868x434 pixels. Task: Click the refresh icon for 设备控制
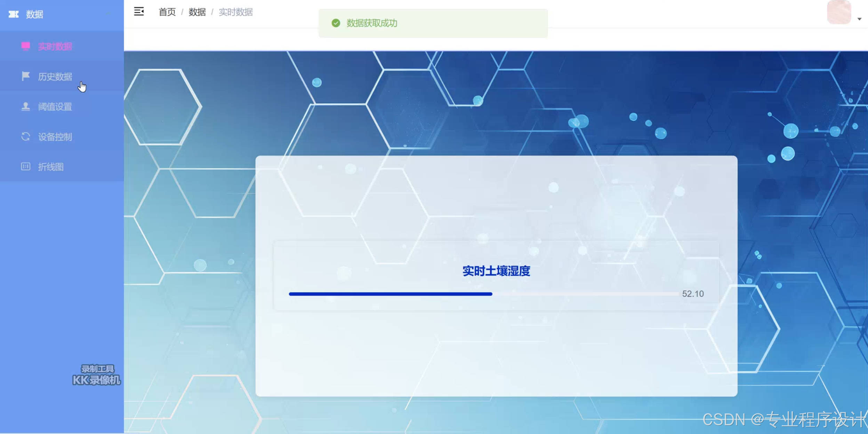[25, 136]
